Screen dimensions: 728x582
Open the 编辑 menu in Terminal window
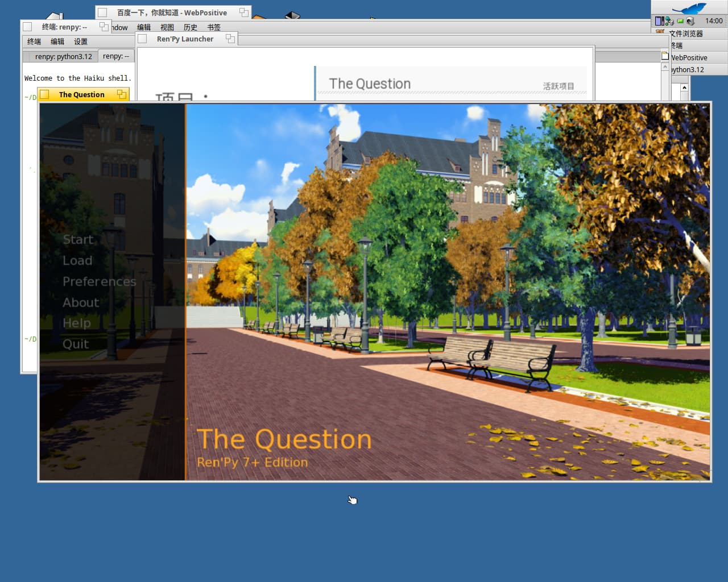[57, 41]
